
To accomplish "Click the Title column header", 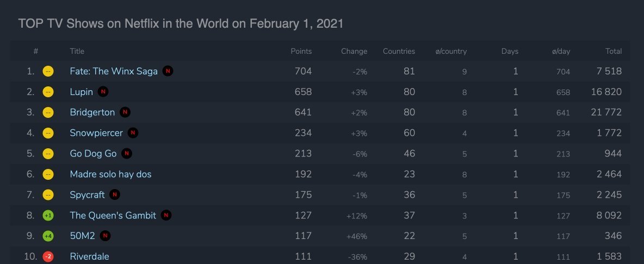I will (x=77, y=52).
